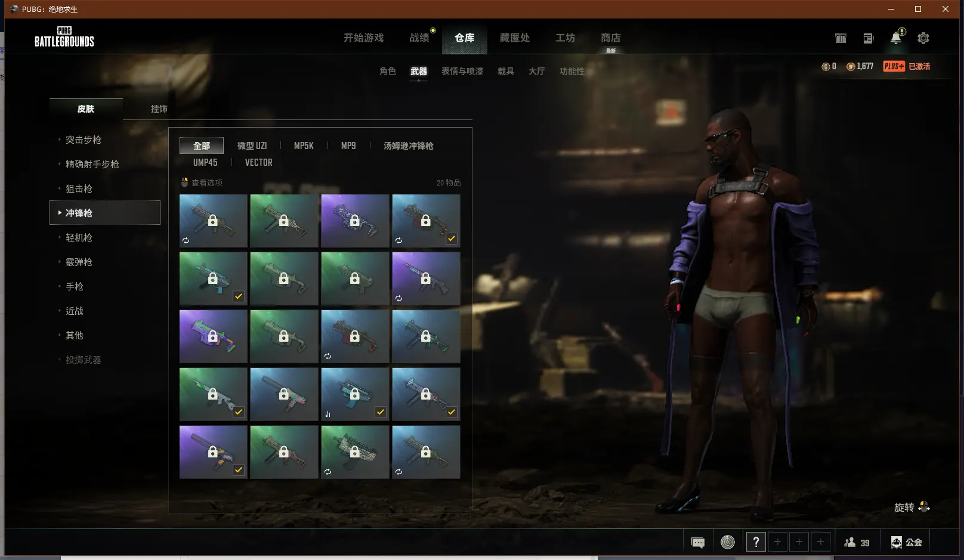Filter skins by 微型 UZI
Viewport: 964px width, 560px height.
tap(252, 146)
